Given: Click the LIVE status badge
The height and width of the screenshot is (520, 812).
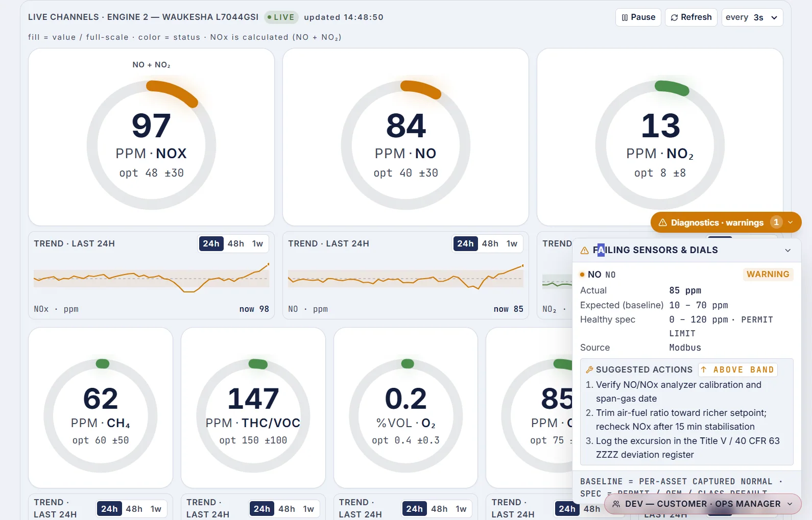Looking at the screenshot, I should point(281,17).
